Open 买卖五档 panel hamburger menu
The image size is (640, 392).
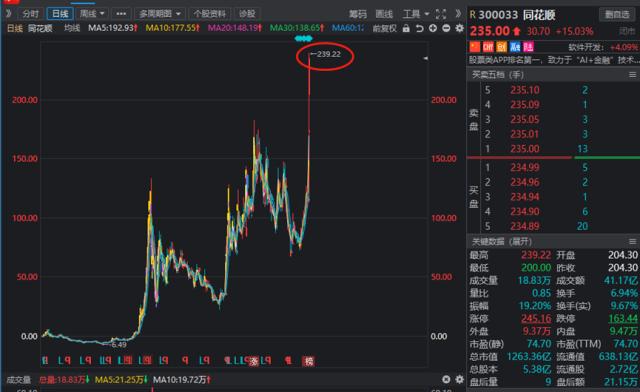pos(632,75)
